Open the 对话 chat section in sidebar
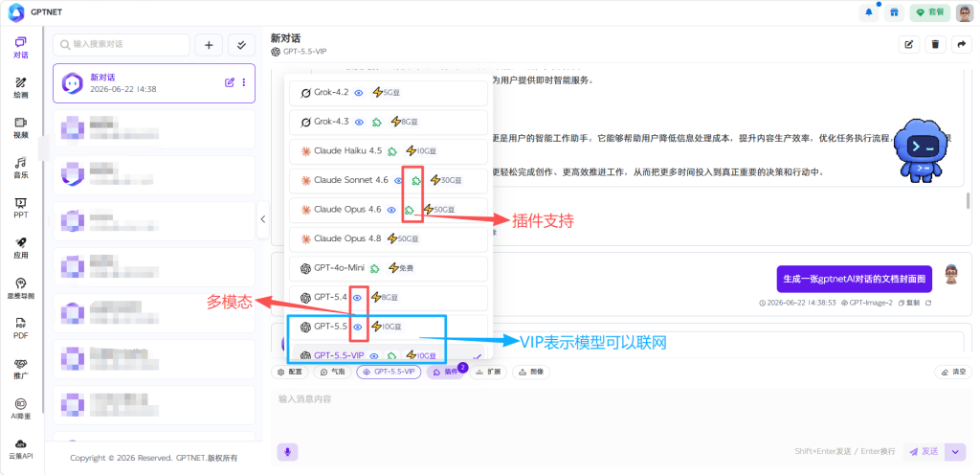Image resolution: width=980 pixels, height=475 pixels. pyautogui.click(x=21, y=48)
